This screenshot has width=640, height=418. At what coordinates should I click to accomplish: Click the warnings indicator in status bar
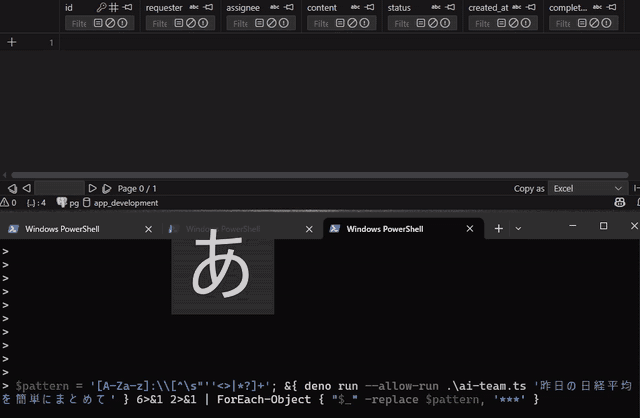point(8,203)
